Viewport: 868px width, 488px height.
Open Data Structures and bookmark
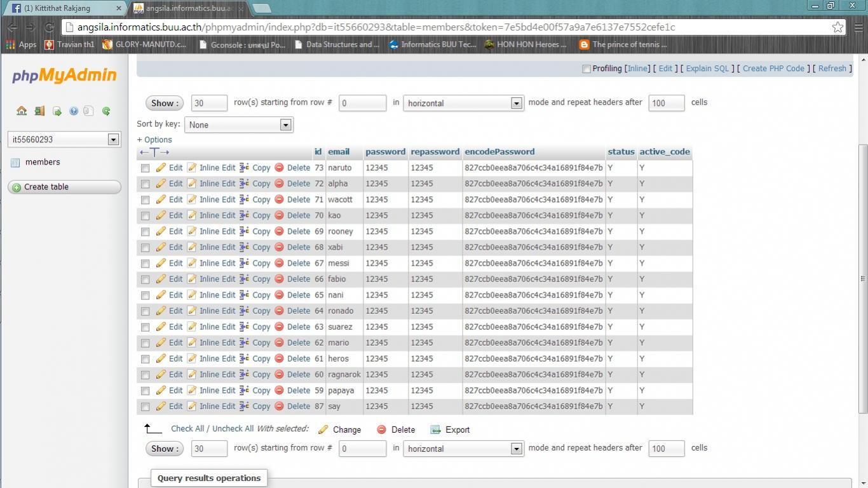pos(337,44)
